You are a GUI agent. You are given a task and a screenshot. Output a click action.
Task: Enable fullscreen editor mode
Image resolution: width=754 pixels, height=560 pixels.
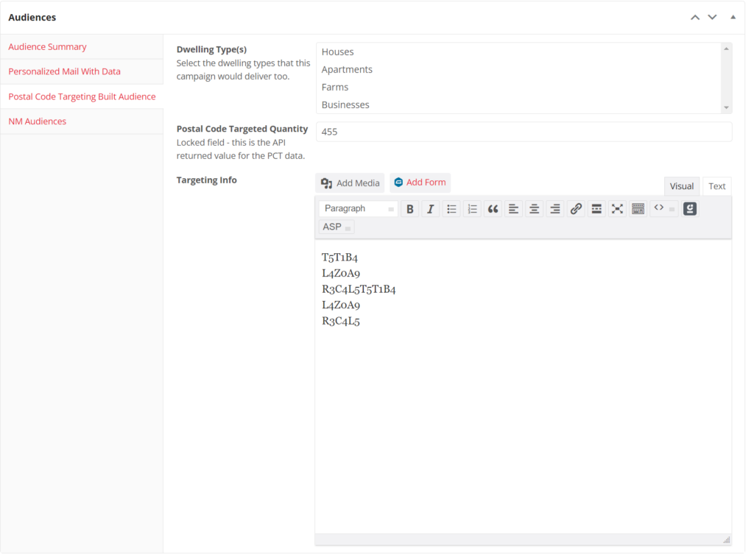pyautogui.click(x=617, y=209)
